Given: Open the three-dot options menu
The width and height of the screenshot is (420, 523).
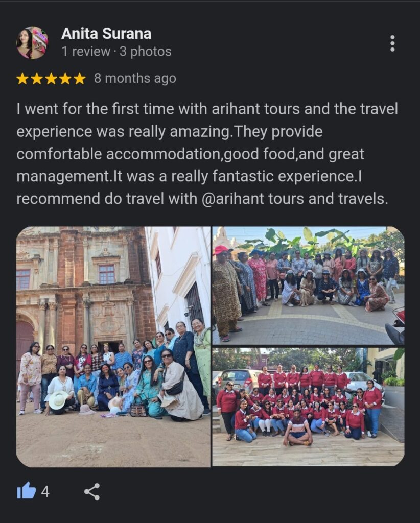Looking at the screenshot, I should [x=392, y=43].
